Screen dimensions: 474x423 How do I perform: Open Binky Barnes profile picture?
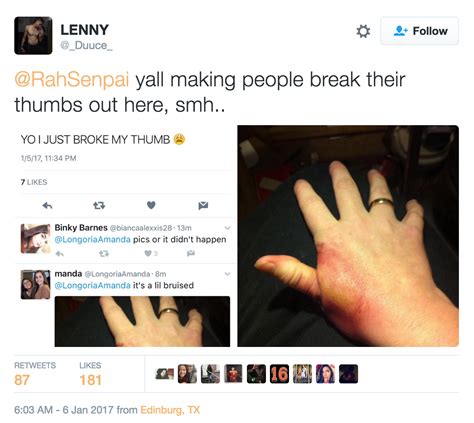[35, 239]
